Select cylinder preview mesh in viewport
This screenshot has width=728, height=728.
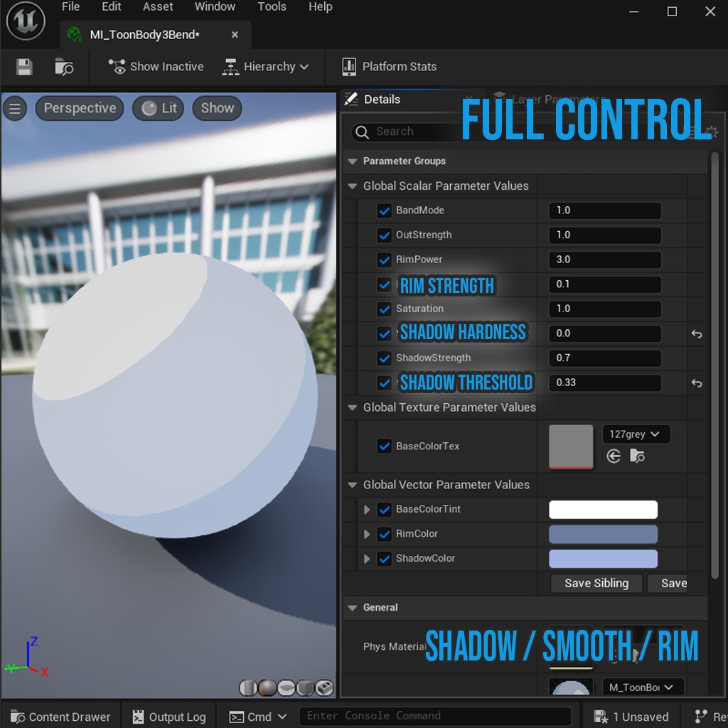tap(249, 688)
